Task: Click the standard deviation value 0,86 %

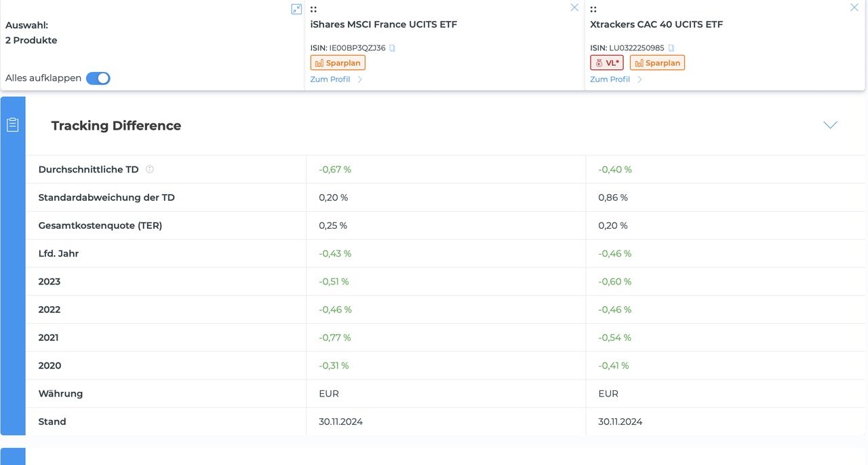Action: (x=613, y=198)
